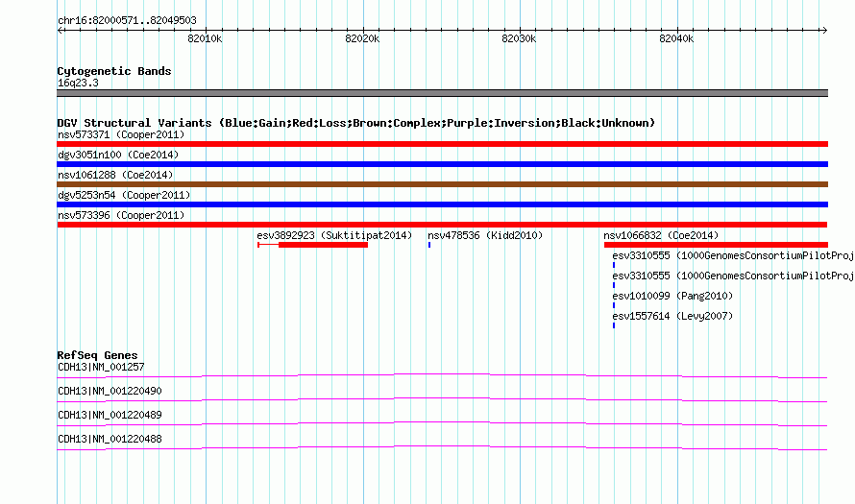The height and width of the screenshot is (504, 855).
Task: Click the nsv478536 (Kidd2010) label
Action: tap(485, 235)
